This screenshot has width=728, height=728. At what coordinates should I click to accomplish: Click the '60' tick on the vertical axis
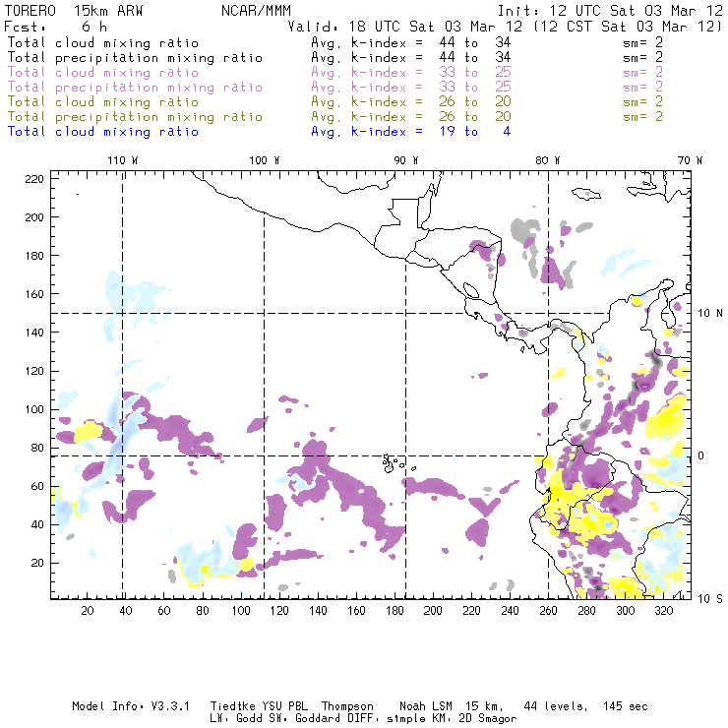coord(37,486)
